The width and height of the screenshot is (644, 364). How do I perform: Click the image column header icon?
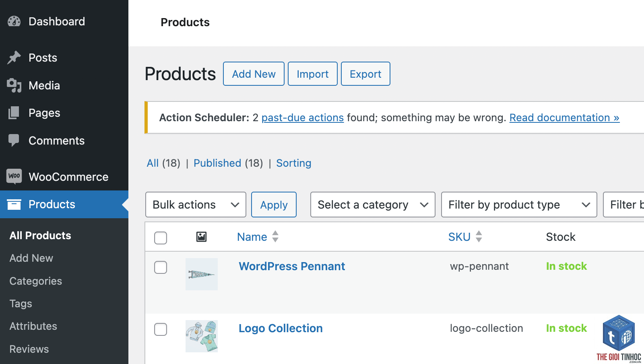pyautogui.click(x=201, y=237)
